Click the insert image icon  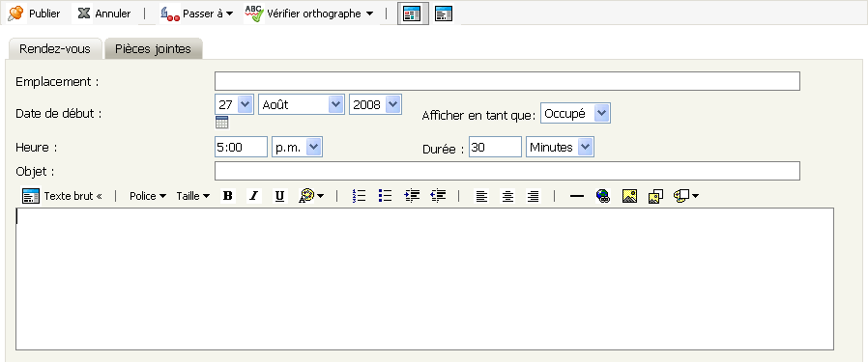pyautogui.click(x=629, y=196)
